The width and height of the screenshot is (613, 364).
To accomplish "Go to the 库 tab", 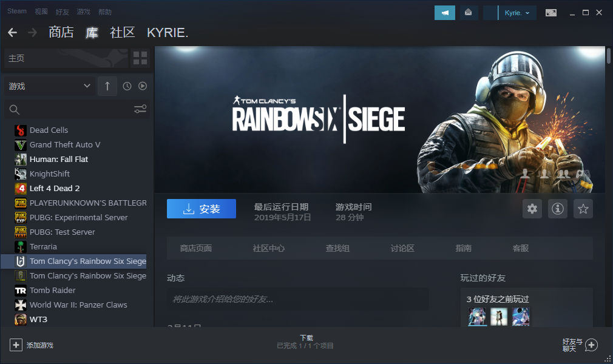I will click(92, 32).
